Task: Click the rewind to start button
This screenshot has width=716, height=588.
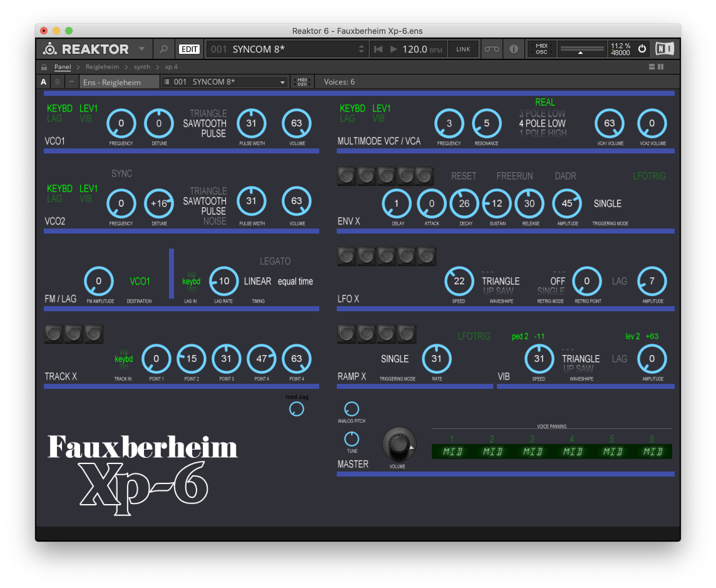Action: [378, 49]
